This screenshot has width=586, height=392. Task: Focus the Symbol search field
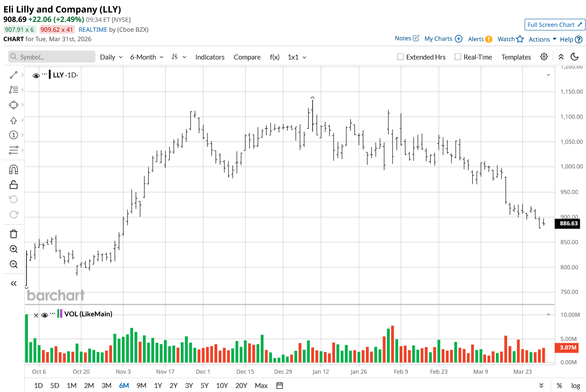point(52,57)
